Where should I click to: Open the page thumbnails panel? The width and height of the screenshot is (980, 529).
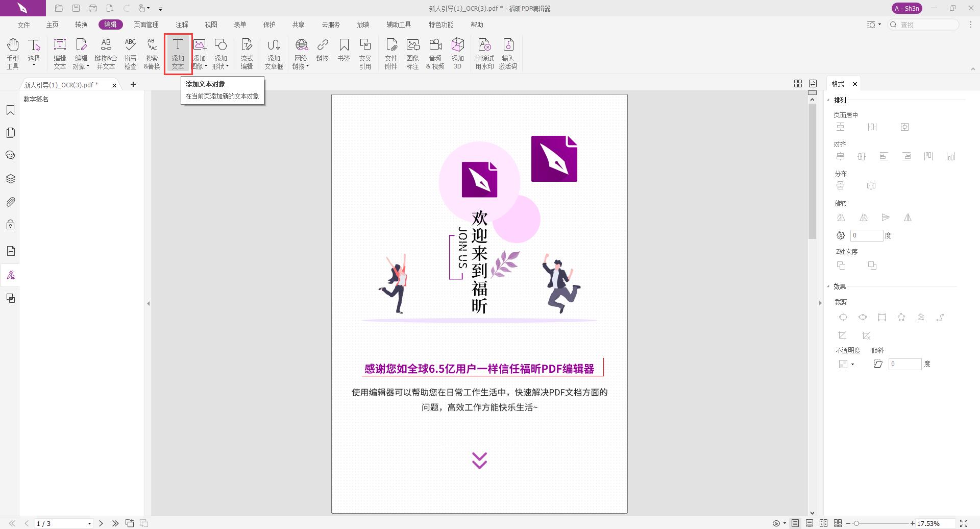point(11,132)
